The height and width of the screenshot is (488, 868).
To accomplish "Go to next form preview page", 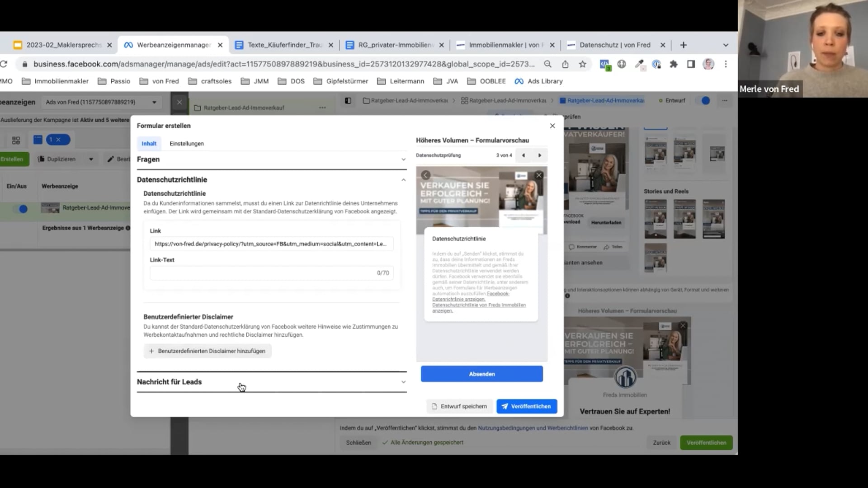I will [539, 155].
